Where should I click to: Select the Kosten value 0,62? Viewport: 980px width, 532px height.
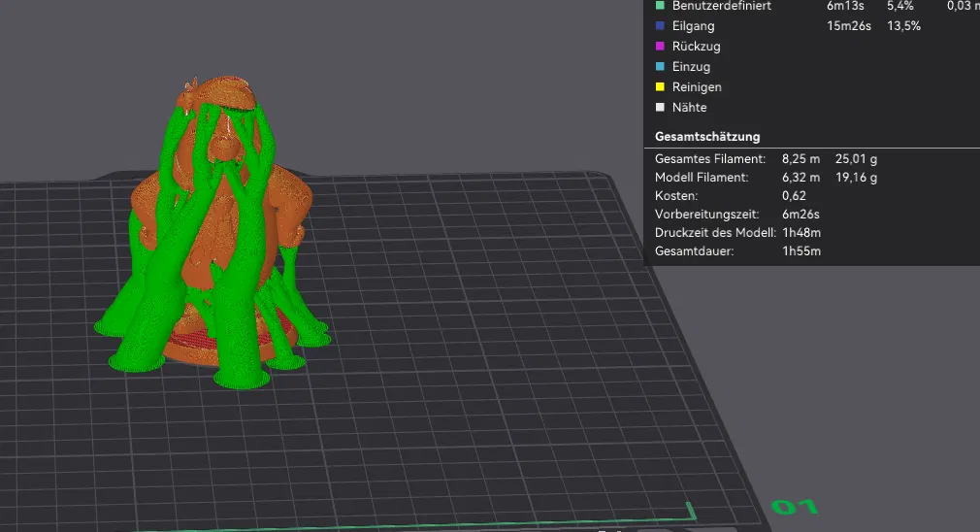click(x=794, y=196)
